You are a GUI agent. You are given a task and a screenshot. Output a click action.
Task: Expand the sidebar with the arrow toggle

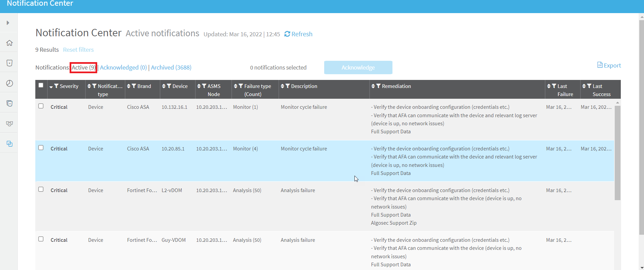pos(8,23)
